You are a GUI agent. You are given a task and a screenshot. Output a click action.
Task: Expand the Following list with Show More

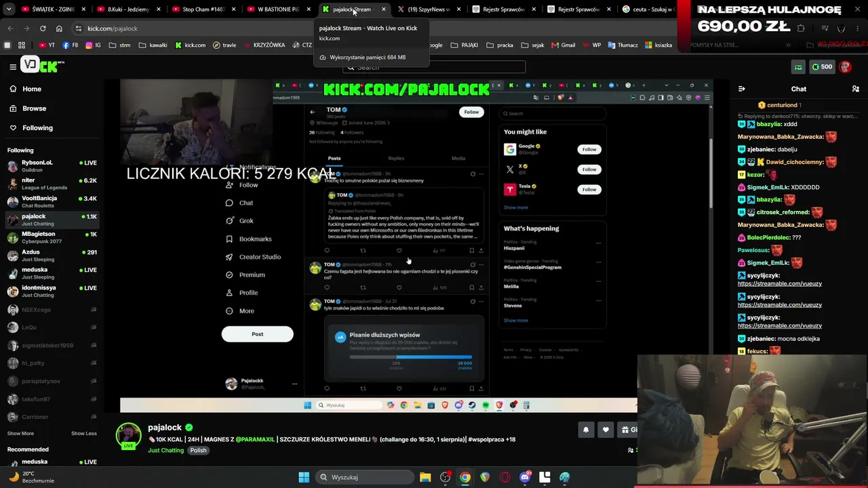tap(20, 434)
